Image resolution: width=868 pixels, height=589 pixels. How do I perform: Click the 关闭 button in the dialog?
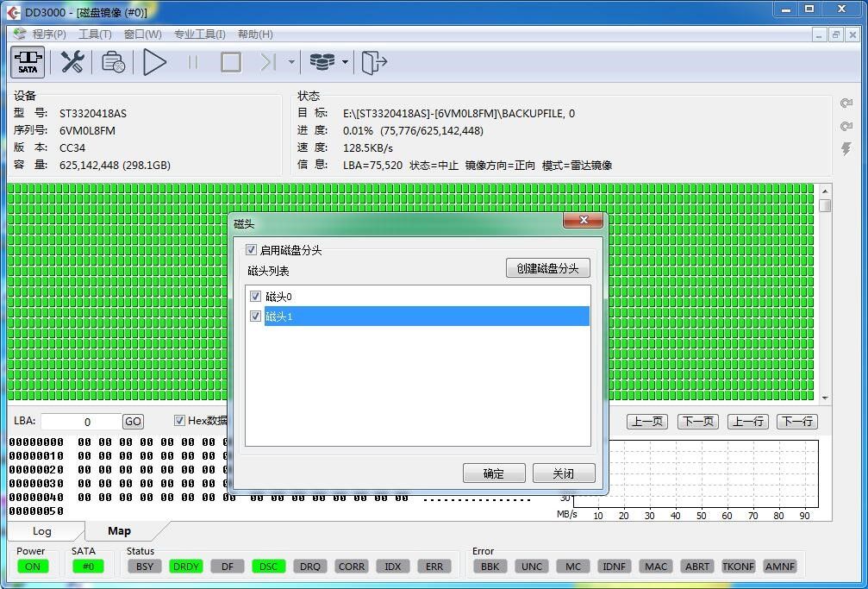(x=564, y=473)
